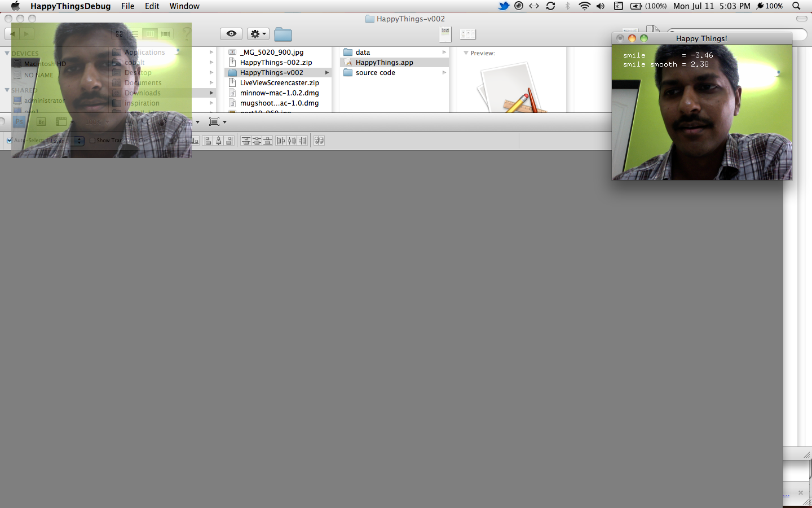The height and width of the screenshot is (508, 812).
Task: Expand arrow beside HappyThings-v002 folder
Action: (326, 72)
